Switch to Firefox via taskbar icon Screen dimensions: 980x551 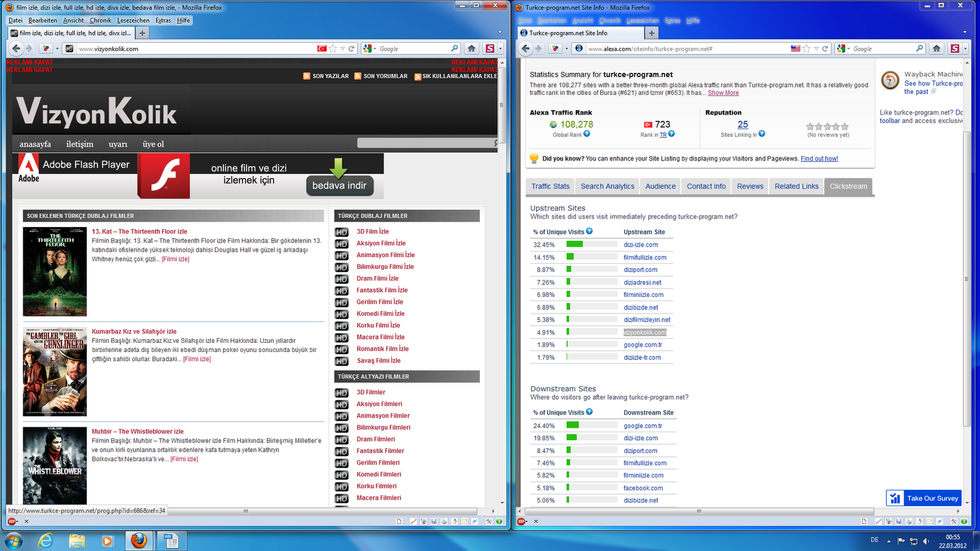[140, 541]
